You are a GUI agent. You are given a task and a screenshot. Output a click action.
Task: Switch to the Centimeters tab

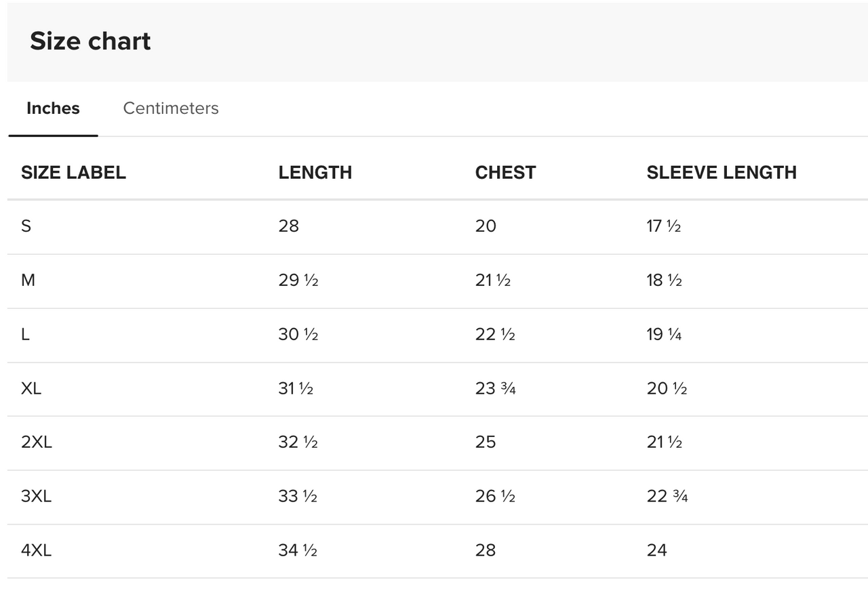pos(171,108)
